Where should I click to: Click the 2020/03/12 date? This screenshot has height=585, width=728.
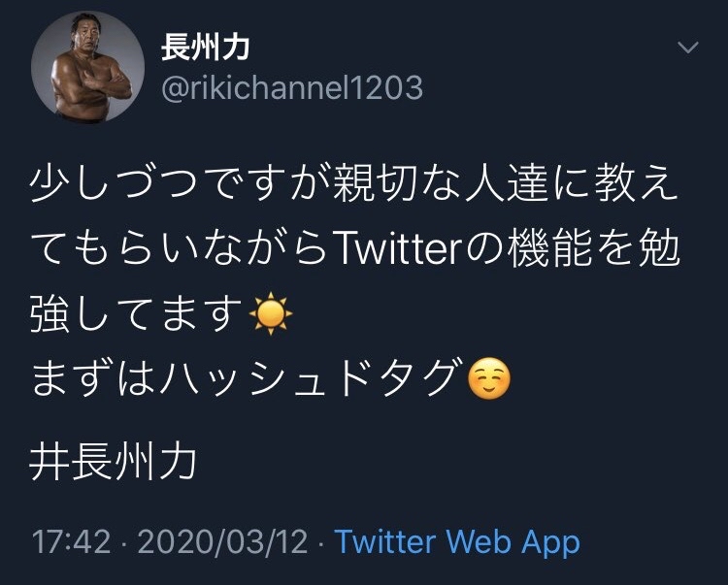(x=223, y=541)
